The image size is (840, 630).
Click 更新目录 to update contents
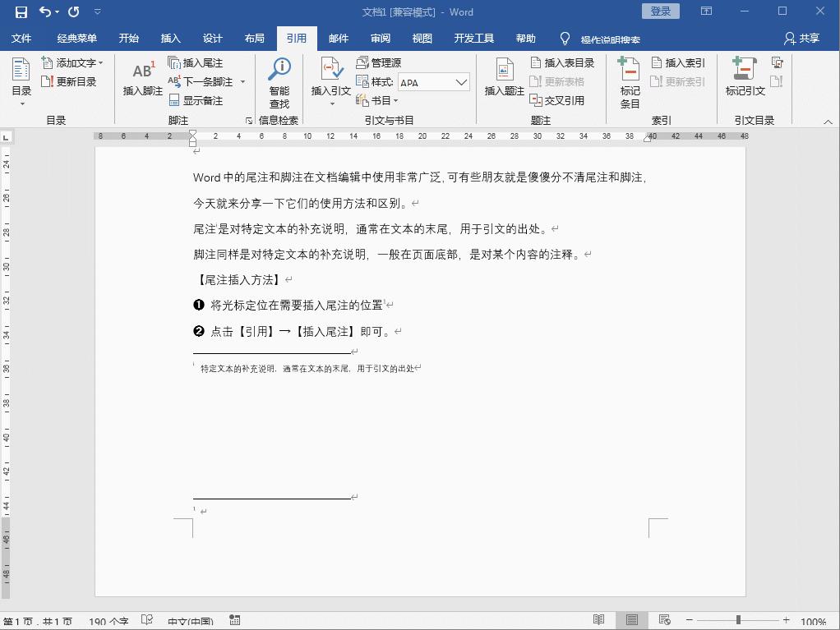69,82
